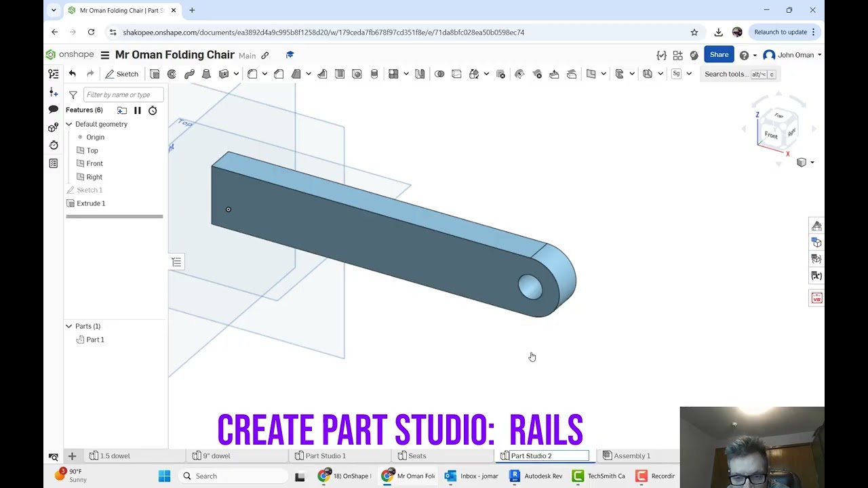Select the Delete face tool
Image resolution: width=868 pixels, height=488 pixels.
pos(537,74)
